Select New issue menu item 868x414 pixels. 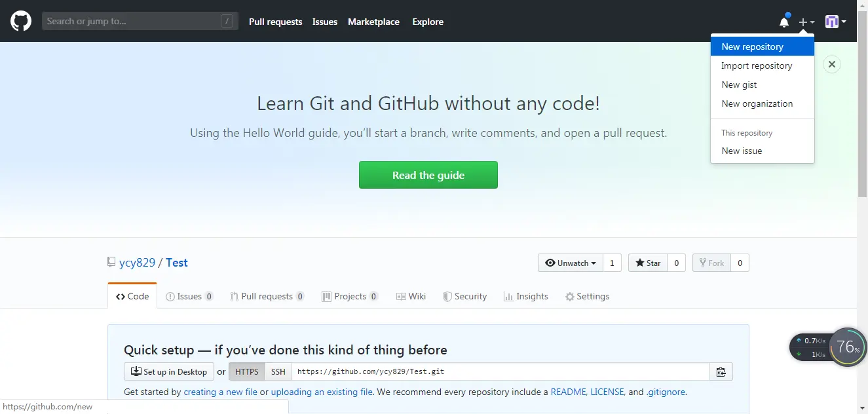pyautogui.click(x=763, y=151)
